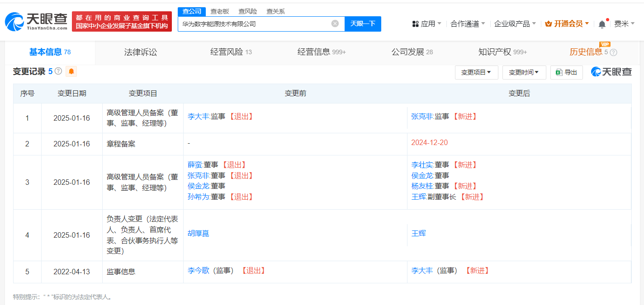Export the change records with 导出

pyautogui.click(x=566, y=72)
